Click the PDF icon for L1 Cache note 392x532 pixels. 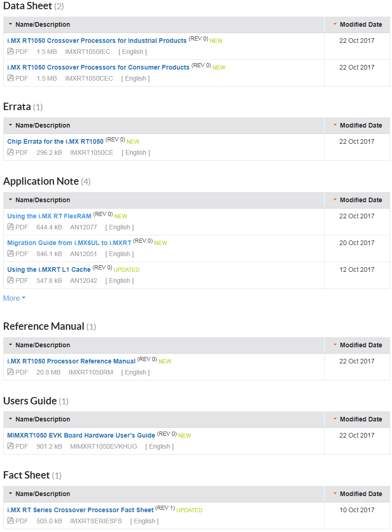pos(11,281)
